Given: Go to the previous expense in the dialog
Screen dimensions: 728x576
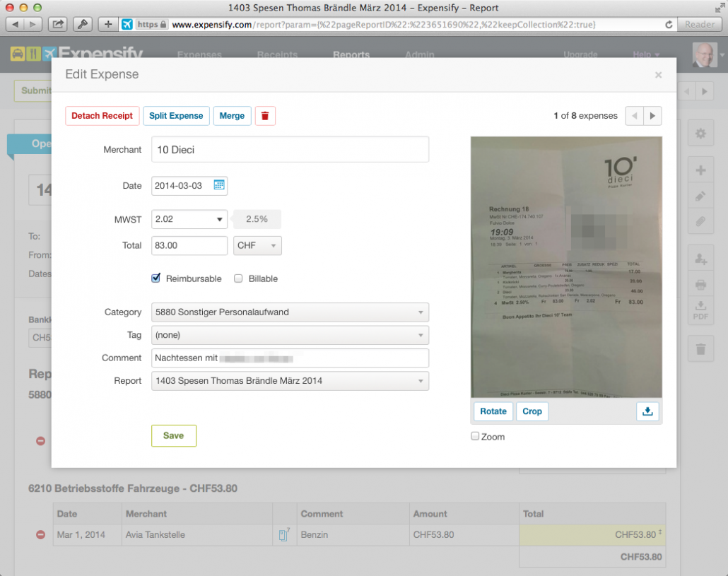Looking at the screenshot, I should (x=634, y=116).
